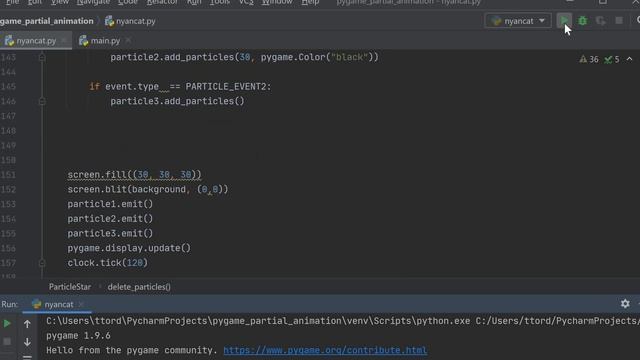Viewport: 640px width, 360px height.
Task: Show the 36 warnings inspection indicator
Action: coord(589,60)
